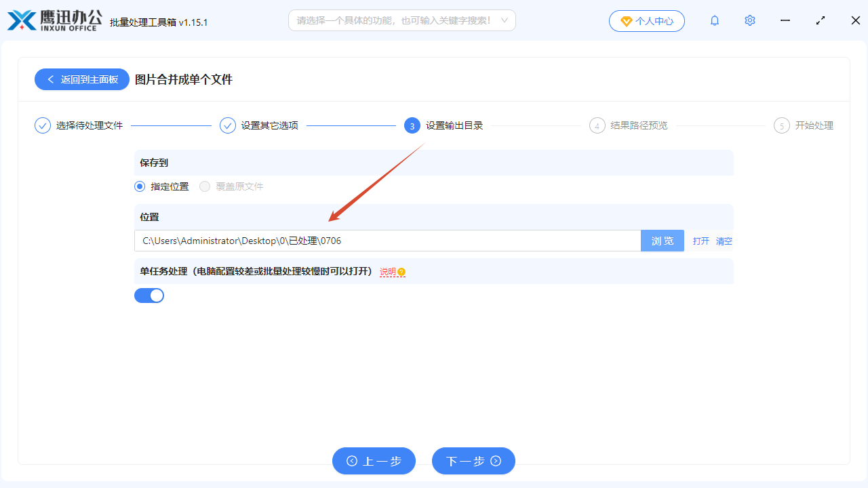Click the 开始处理 step label
This screenshot has width=868, height=488.
(x=814, y=125)
